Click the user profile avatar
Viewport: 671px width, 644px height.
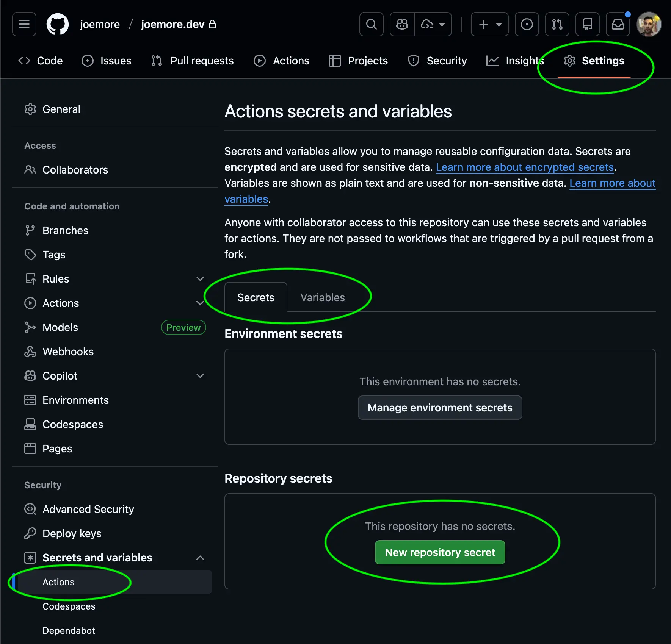coord(649,25)
